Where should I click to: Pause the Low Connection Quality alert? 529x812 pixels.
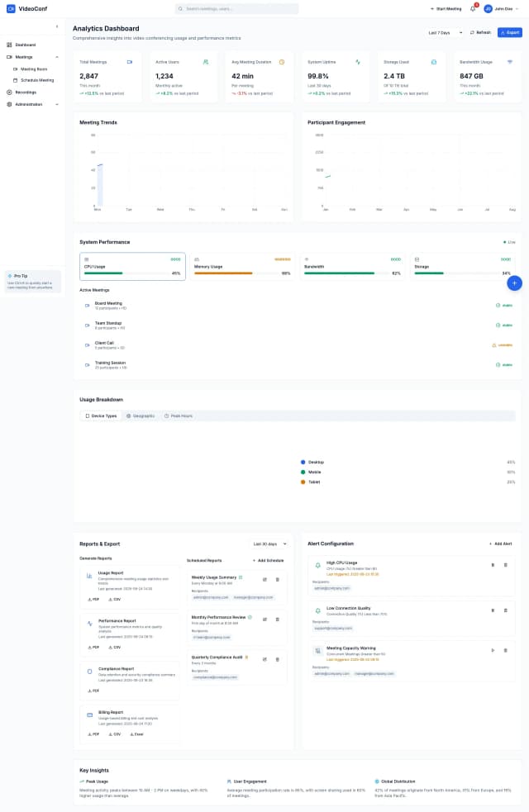click(493, 610)
